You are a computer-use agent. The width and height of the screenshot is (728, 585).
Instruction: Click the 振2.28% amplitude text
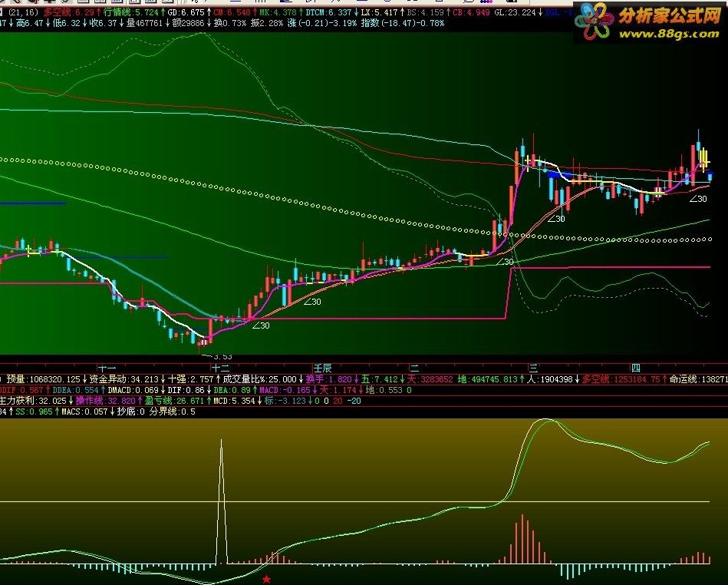point(266,23)
